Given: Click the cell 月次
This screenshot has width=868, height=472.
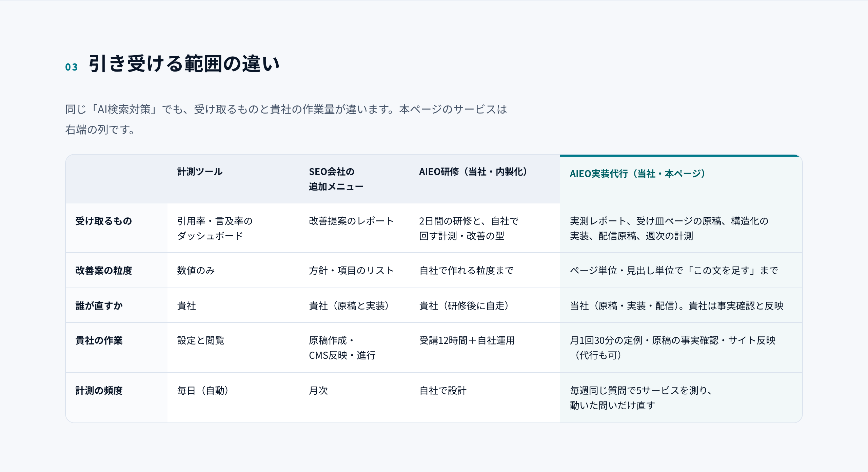Looking at the screenshot, I should point(318,391).
